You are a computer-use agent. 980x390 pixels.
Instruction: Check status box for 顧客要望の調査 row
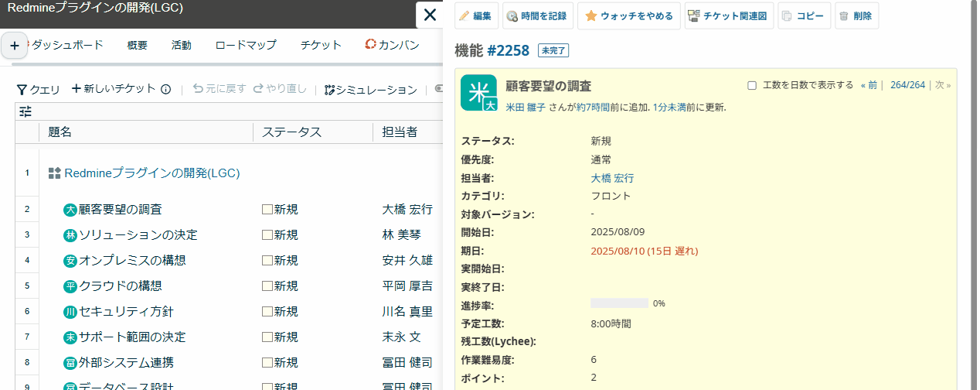tap(267, 210)
